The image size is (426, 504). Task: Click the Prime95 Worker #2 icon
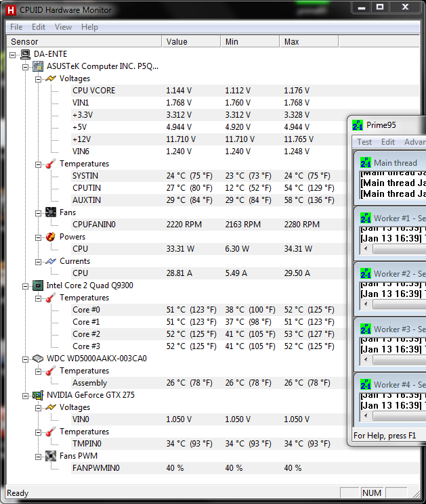[366, 274]
